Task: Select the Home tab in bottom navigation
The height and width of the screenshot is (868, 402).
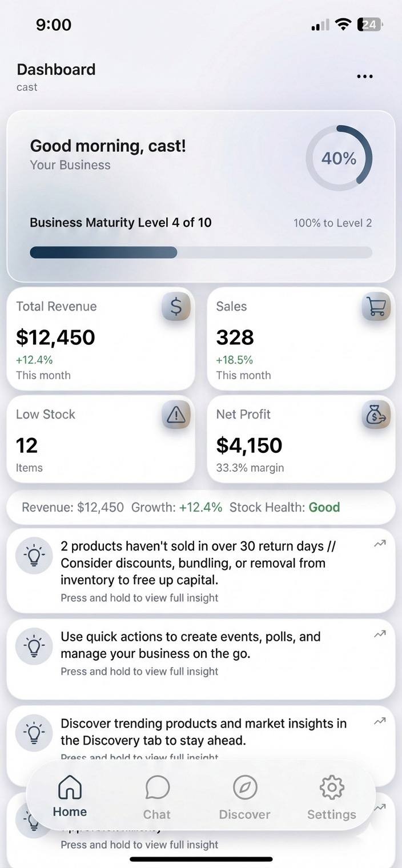Action: pos(70,795)
